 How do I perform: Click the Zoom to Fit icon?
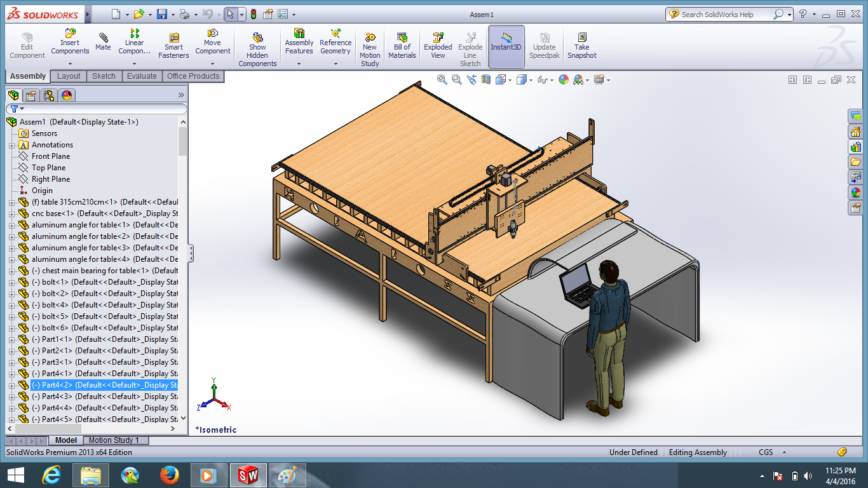click(442, 79)
